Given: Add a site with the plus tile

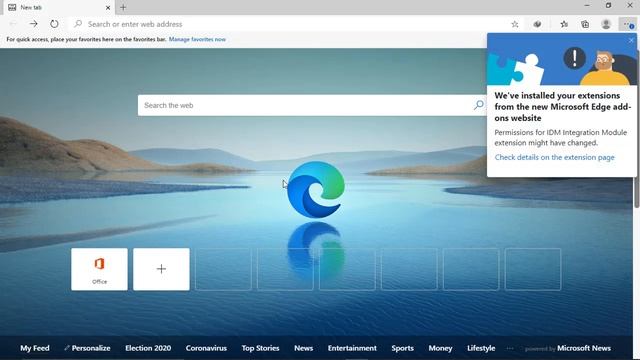Looking at the screenshot, I should click(x=161, y=269).
